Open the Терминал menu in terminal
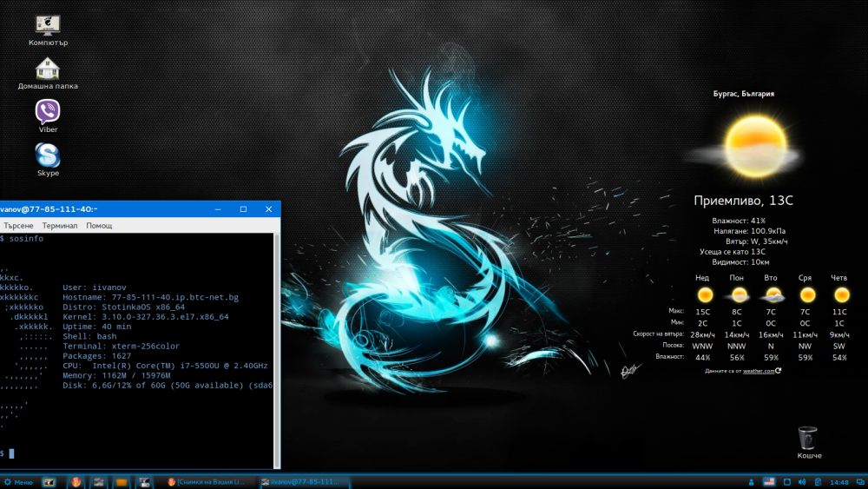Image resolution: width=868 pixels, height=489 pixels. [x=60, y=226]
